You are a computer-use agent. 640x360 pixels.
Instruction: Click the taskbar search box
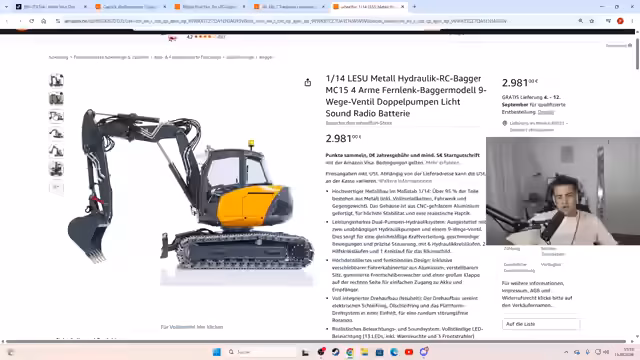[262, 352]
